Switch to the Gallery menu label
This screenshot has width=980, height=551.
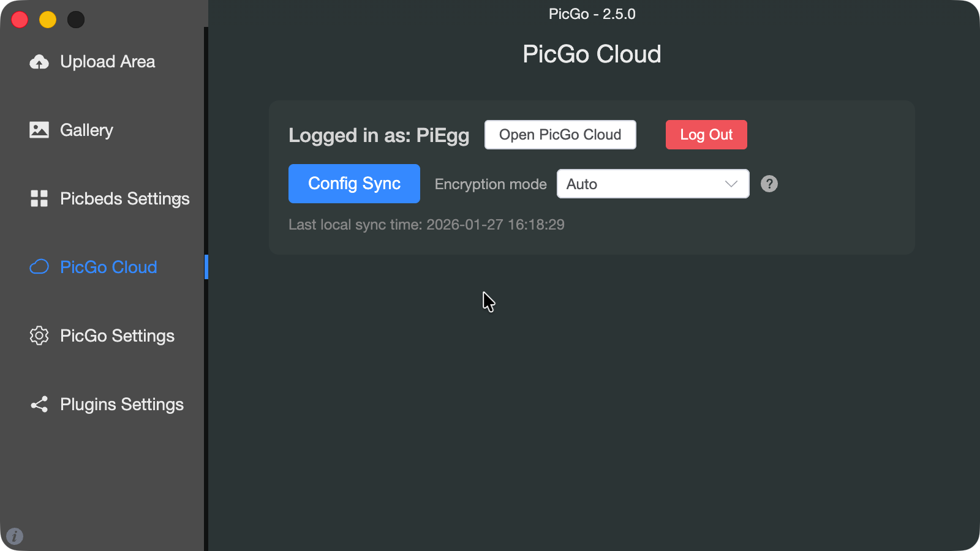pyautogui.click(x=86, y=130)
